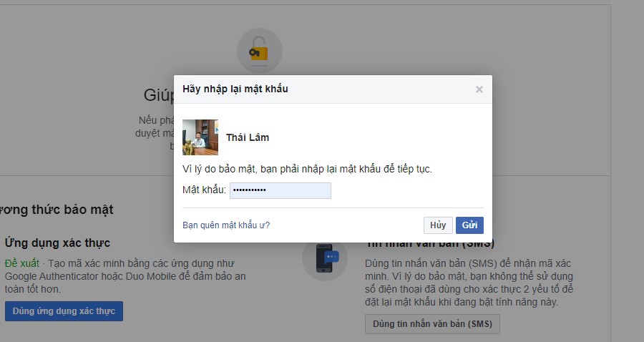The image size is (644, 342).
Task: Click Thái Lâm's profile picture thumbnail
Action: click(200, 137)
